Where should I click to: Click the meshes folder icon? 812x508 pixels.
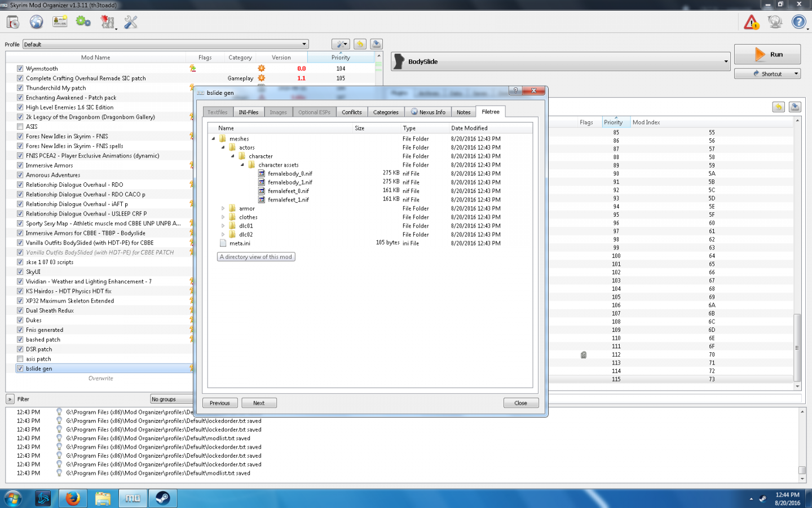pyautogui.click(x=223, y=138)
